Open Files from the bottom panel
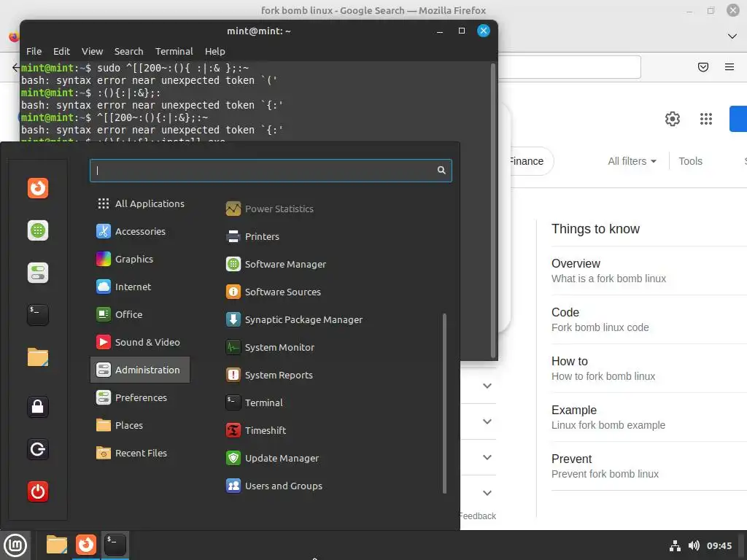Viewport: 747px width, 560px height. click(x=57, y=545)
